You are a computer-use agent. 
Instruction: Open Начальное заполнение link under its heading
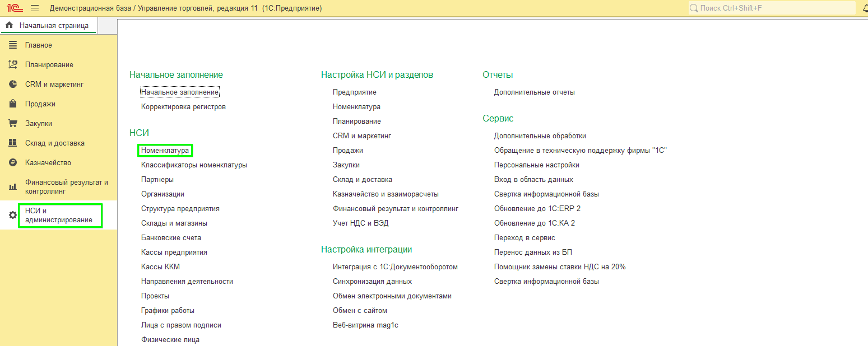coord(180,92)
